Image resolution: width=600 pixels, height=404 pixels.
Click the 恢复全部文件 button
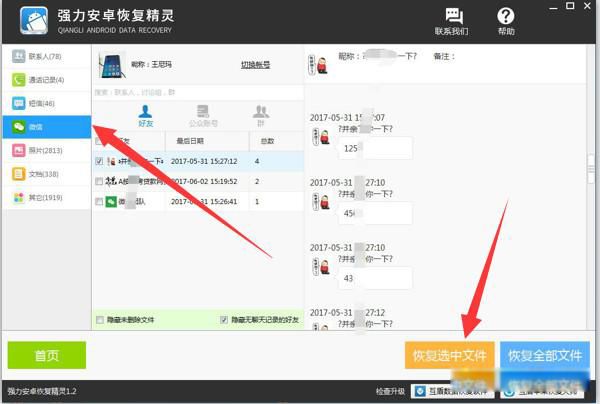pos(543,355)
